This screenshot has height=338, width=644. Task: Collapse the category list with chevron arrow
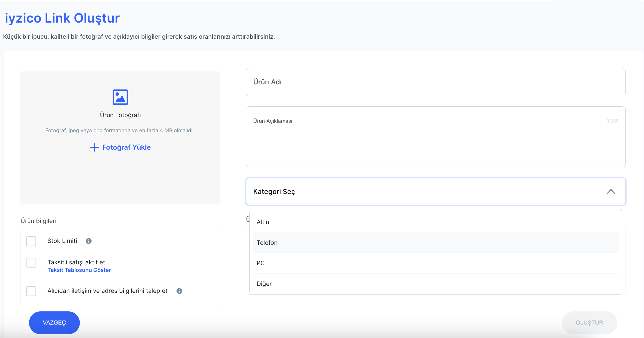click(611, 192)
